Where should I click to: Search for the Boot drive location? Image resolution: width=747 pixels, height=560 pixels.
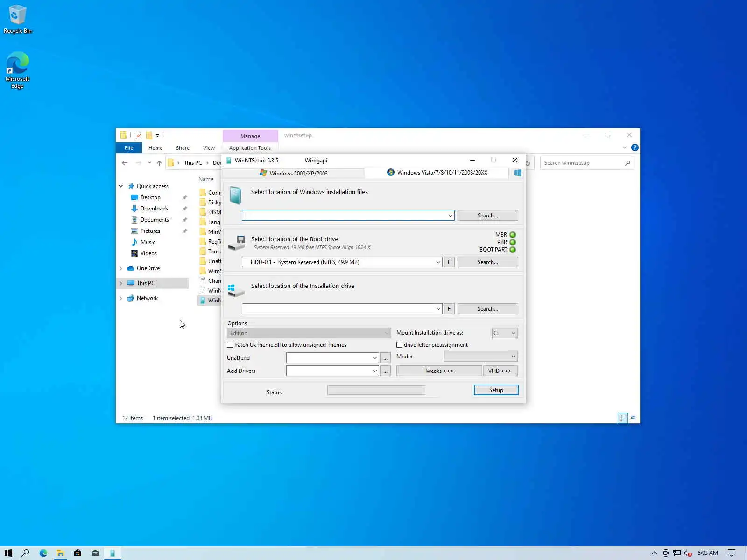[x=487, y=262]
